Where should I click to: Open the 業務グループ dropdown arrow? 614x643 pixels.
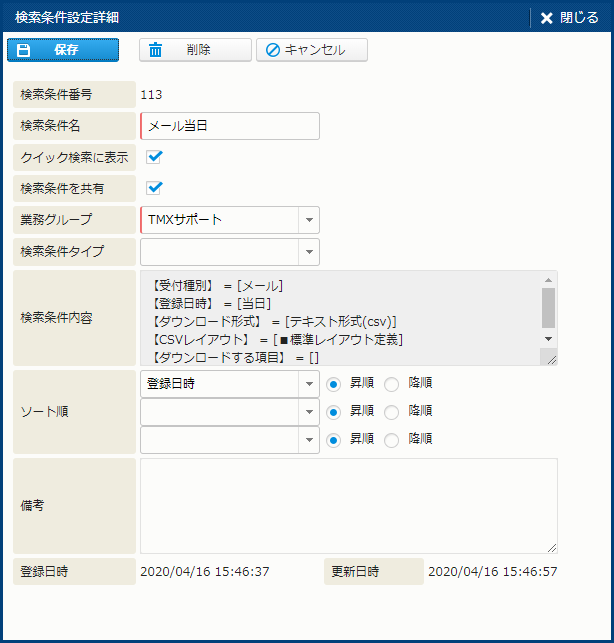point(309,220)
